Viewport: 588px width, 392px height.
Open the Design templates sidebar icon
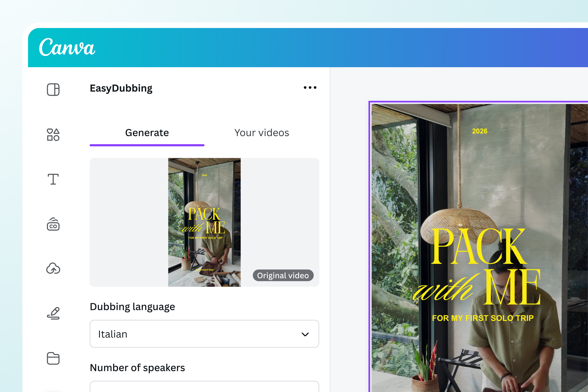pyautogui.click(x=53, y=90)
